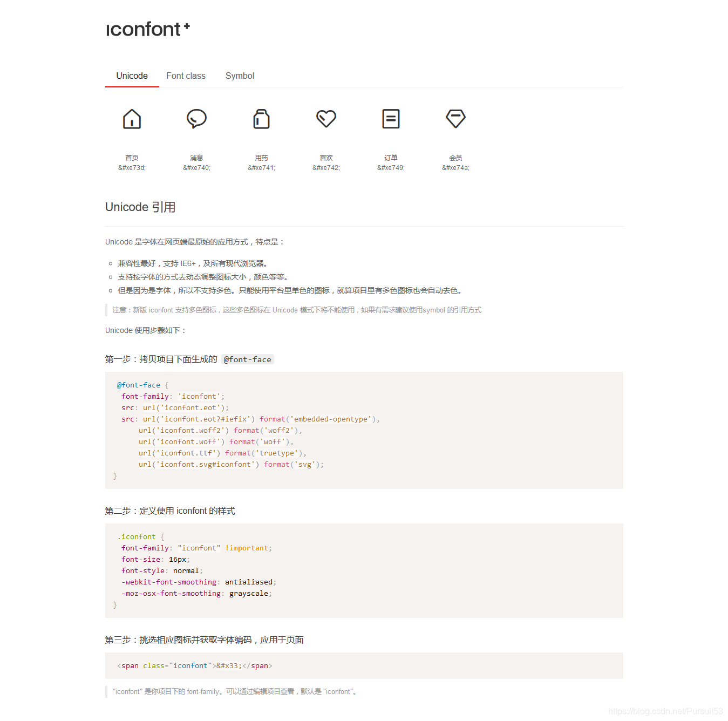Click the 消息 label text
The width and height of the screenshot is (728, 721).
[x=196, y=158]
